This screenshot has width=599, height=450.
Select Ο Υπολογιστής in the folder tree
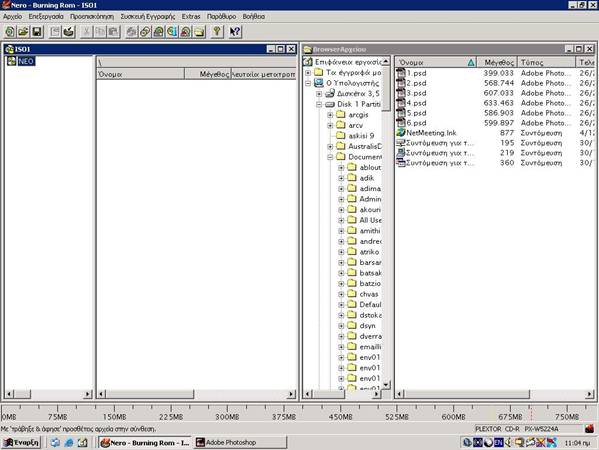point(353,83)
